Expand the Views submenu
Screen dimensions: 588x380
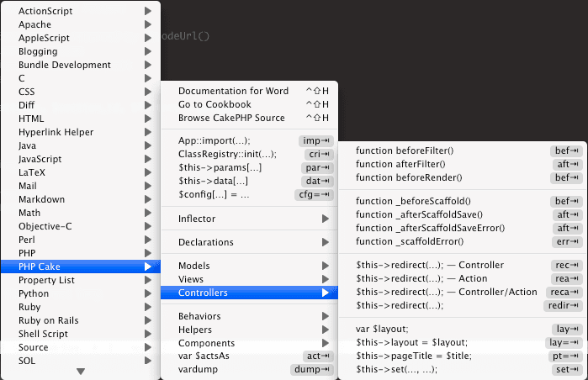tap(249, 280)
